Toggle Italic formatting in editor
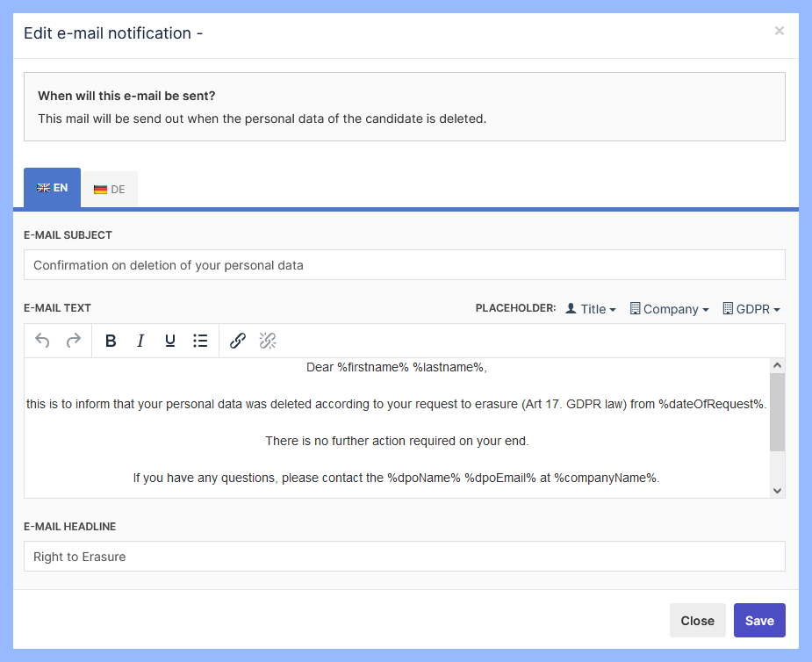812x662 pixels. [x=140, y=341]
